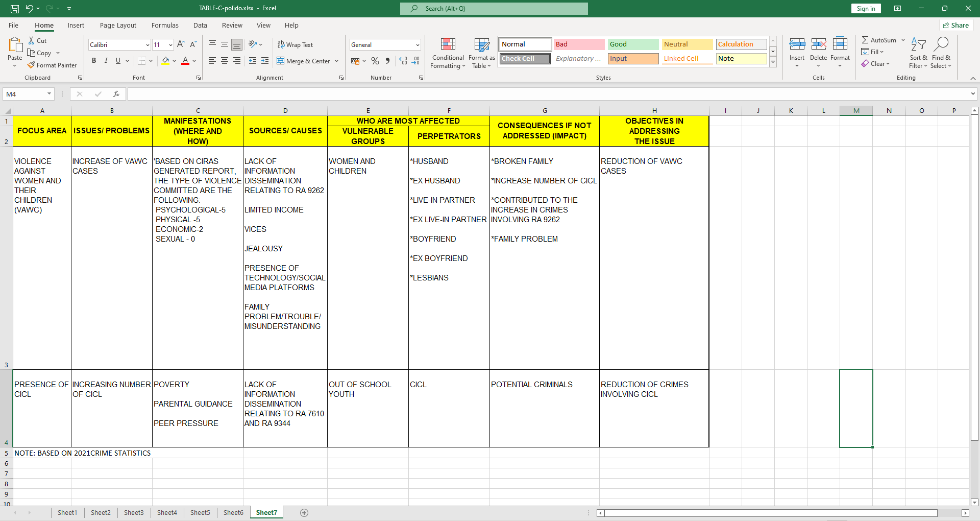This screenshot has height=521, width=980.
Task: Toggle Align Left for text
Action: pos(212,61)
